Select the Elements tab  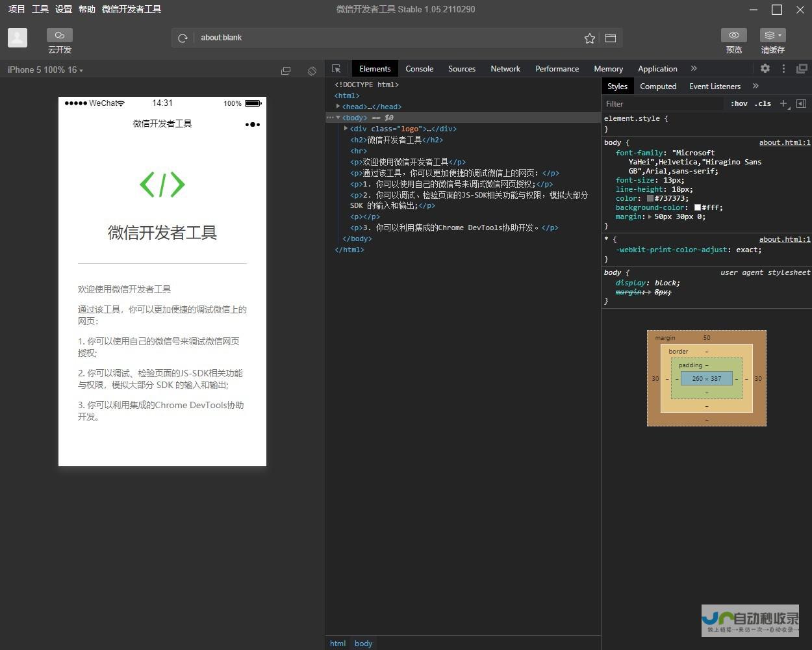375,68
